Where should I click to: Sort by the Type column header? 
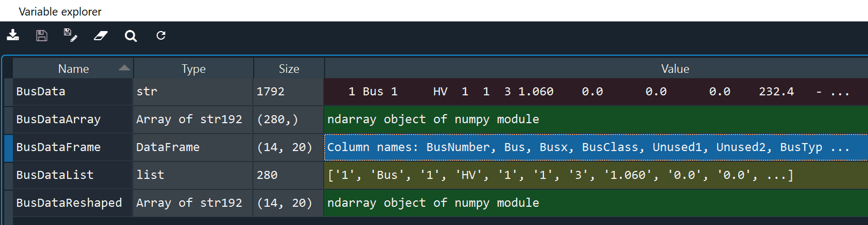[x=193, y=69]
